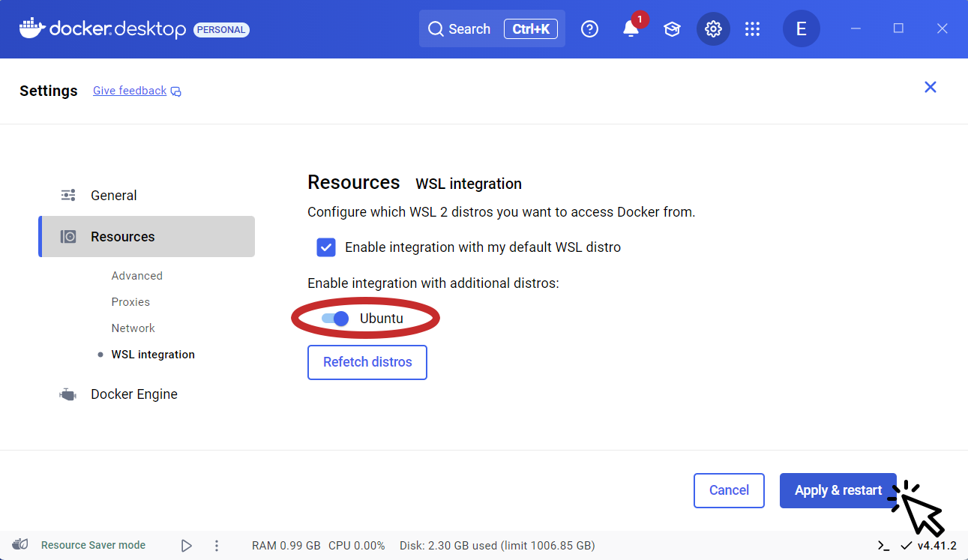The image size is (968, 560).
Task: Open the notifications bell
Action: coord(631,28)
